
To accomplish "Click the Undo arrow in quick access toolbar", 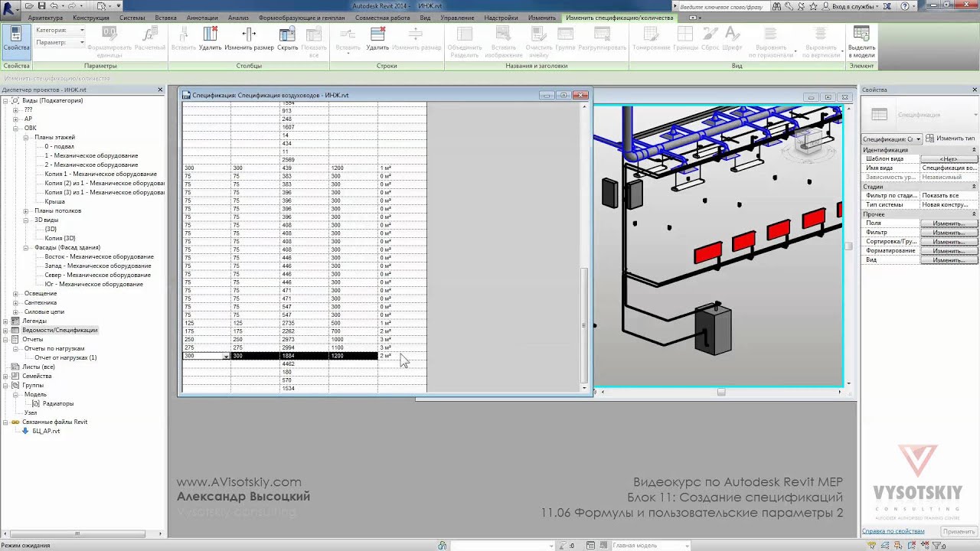I will coord(54,6).
